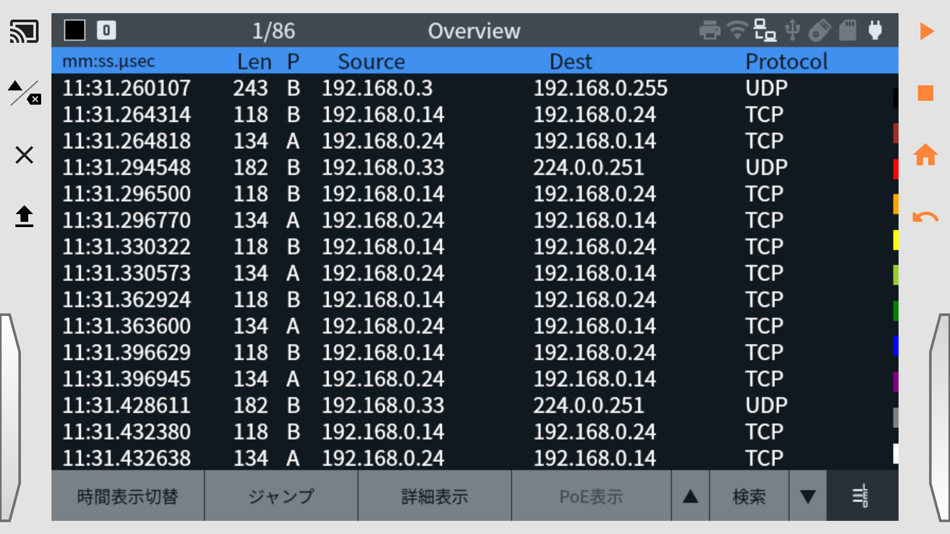Select the packet row at 11:31.432638
The width and height of the screenshot is (950, 534).
pyautogui.click(x=473, y=458)
